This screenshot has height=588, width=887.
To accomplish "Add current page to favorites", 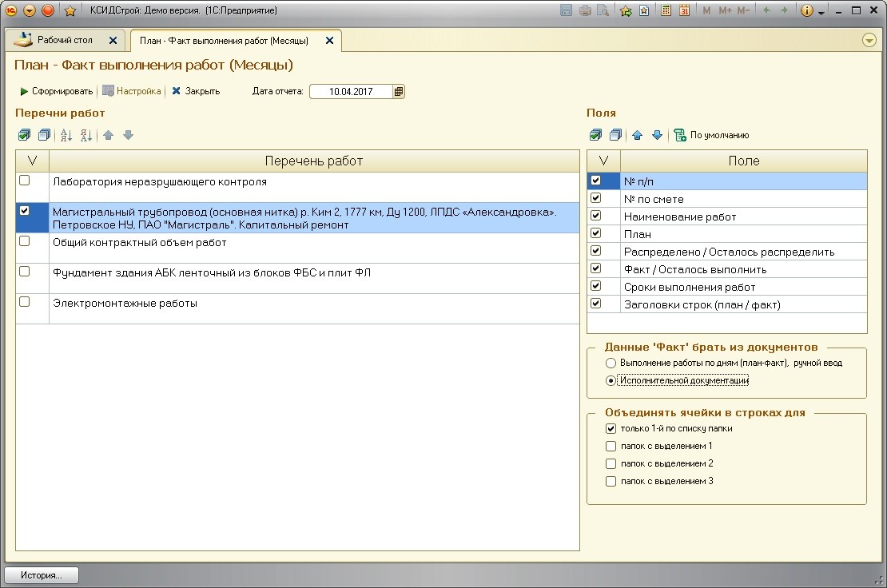I will [x=626, y=10].
